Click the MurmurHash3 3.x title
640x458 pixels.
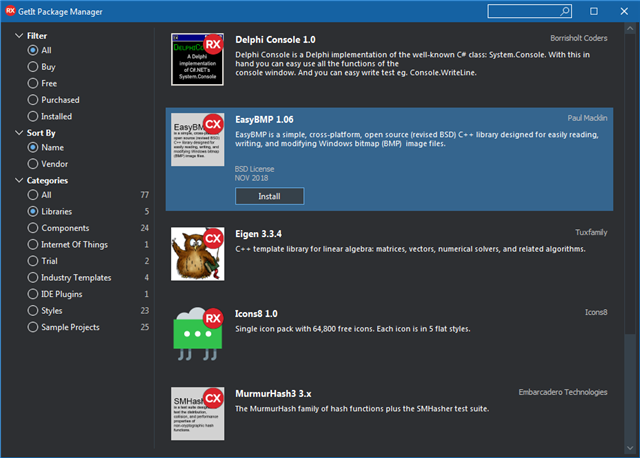pos(273,394)
